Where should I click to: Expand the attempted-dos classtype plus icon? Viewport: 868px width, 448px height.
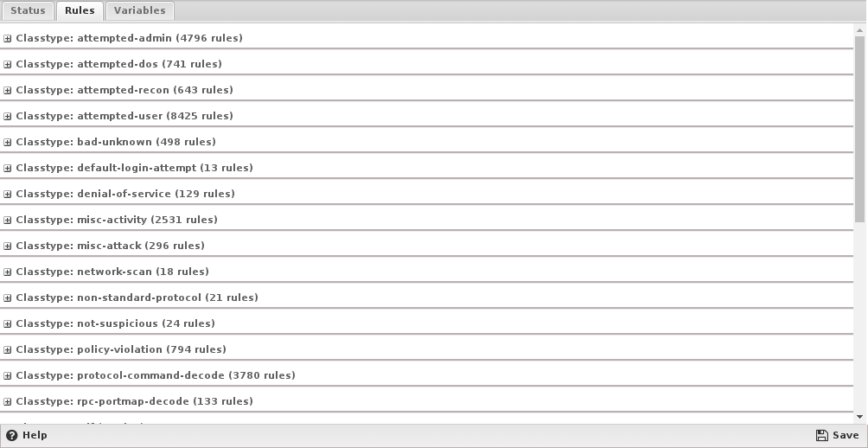[7, 65]
